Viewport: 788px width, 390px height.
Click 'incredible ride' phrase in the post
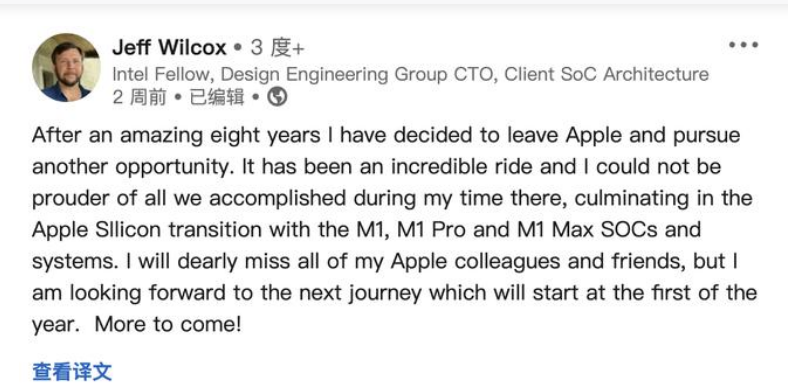pos(462,167)
